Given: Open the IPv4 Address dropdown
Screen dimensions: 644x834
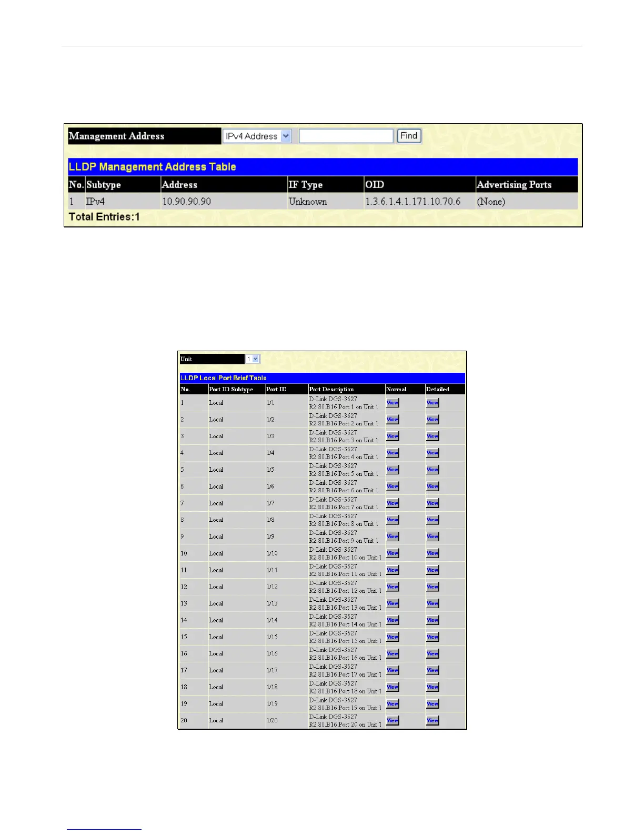Looking at the screenshot, I should point(257,136).
